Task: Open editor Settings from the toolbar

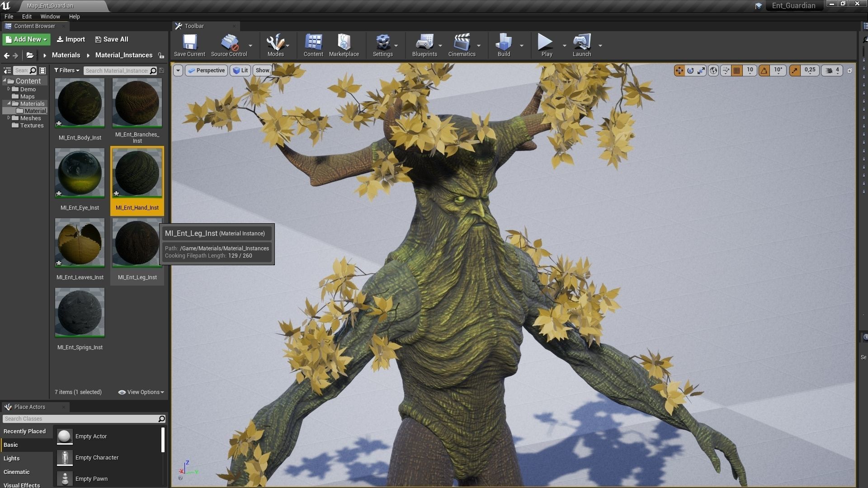Action: (382, 45)
